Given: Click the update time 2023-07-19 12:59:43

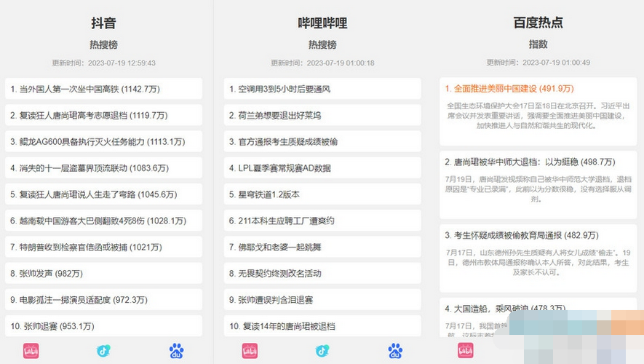Looking at the screenshot, I should [103, 63].
